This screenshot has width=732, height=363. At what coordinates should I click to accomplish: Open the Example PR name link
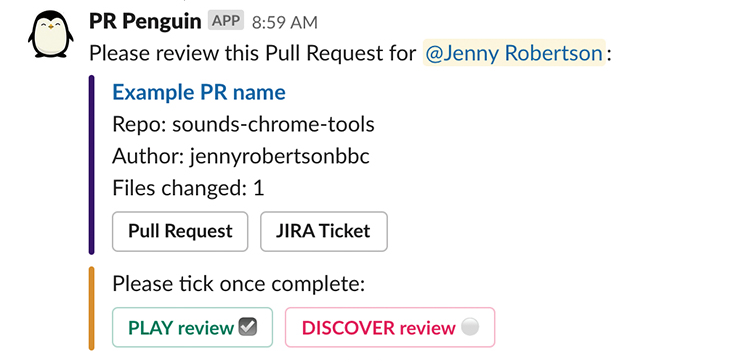(199, 92)
